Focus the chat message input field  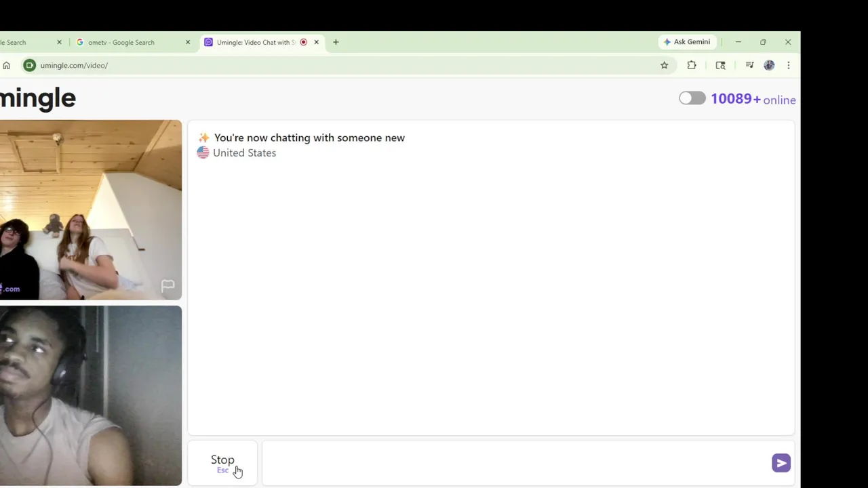515,463
